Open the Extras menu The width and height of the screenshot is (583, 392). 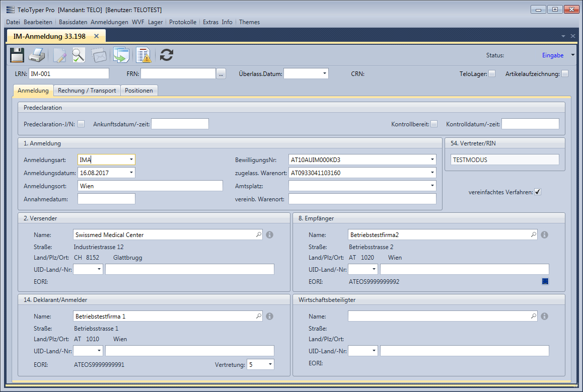tap(210, 22)
